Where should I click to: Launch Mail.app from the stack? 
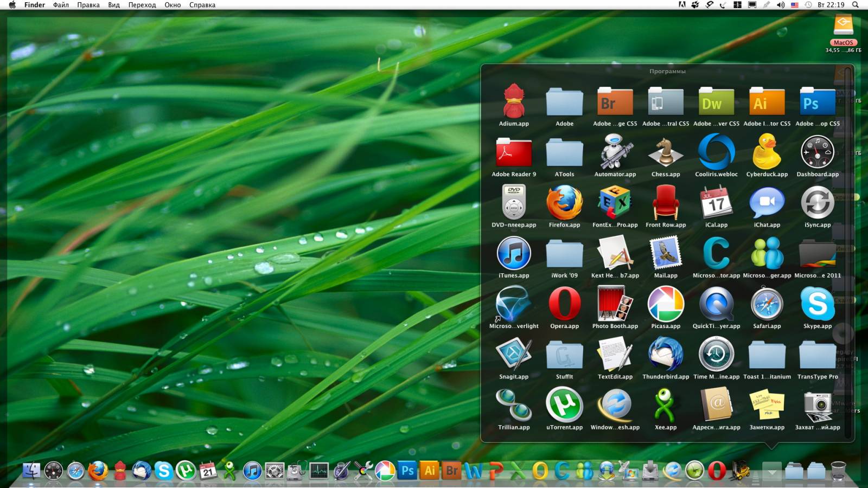666,253
